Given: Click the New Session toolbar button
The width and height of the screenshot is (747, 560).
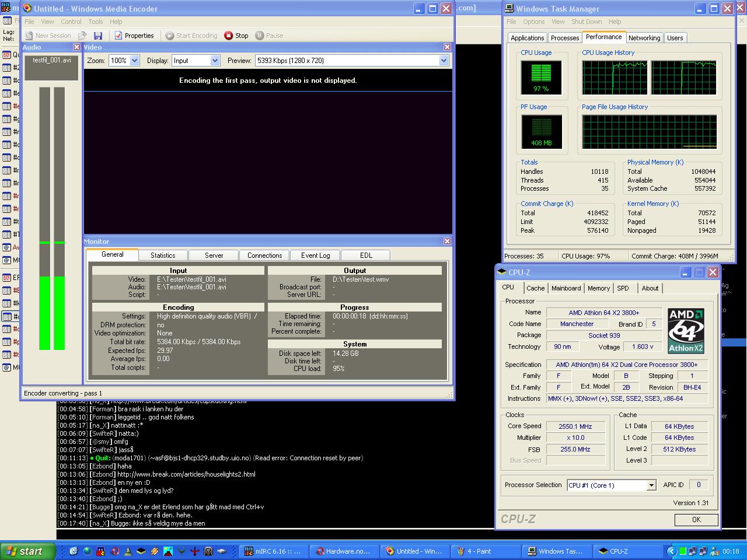Looking at the screenshot, I should click(x=47, y=36).
